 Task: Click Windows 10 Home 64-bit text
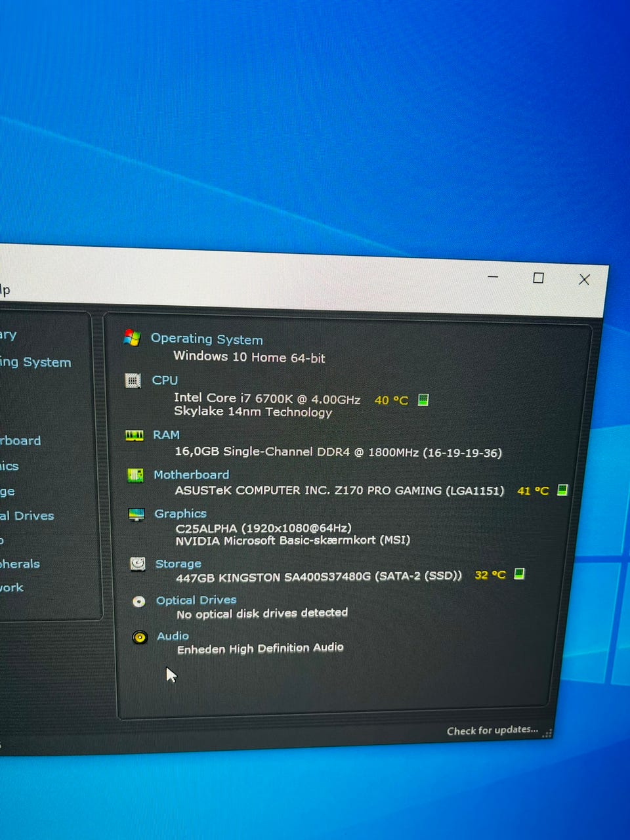pos(249,357)
